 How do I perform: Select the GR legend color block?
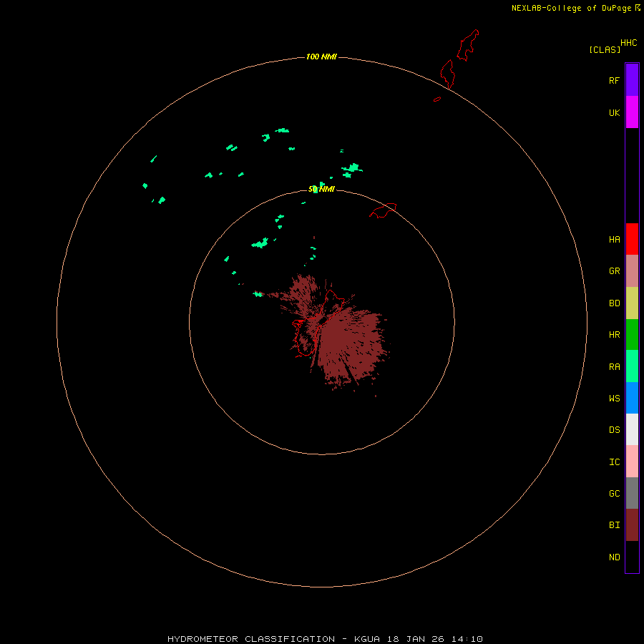point(632,271)
